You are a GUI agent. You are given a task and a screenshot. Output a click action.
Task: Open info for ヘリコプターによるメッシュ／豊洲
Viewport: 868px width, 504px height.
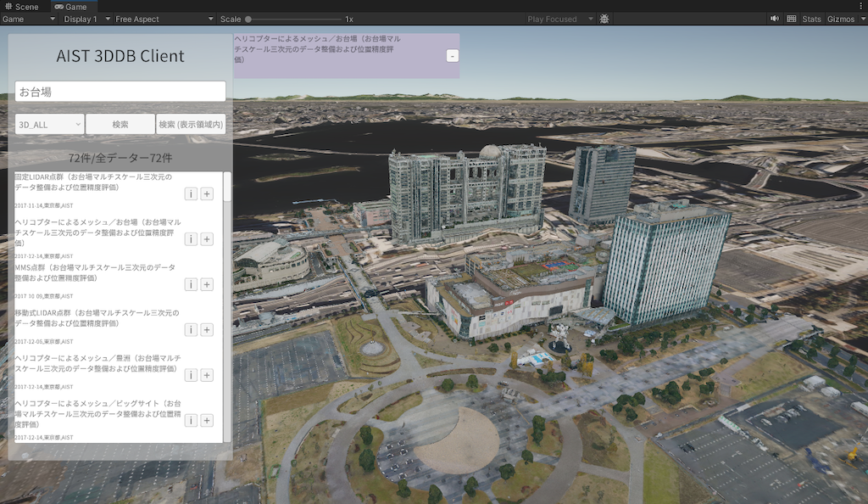click(191, 376)
